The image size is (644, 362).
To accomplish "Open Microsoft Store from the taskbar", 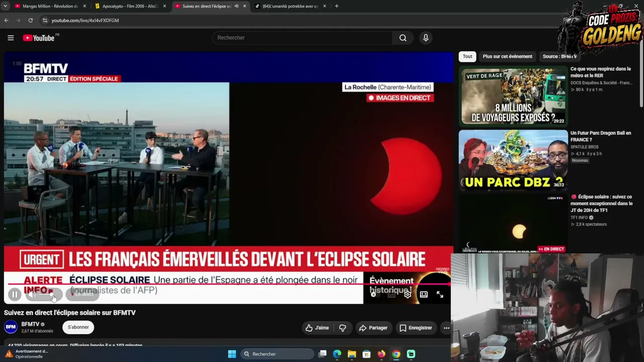I will click(x=366, y=354).
